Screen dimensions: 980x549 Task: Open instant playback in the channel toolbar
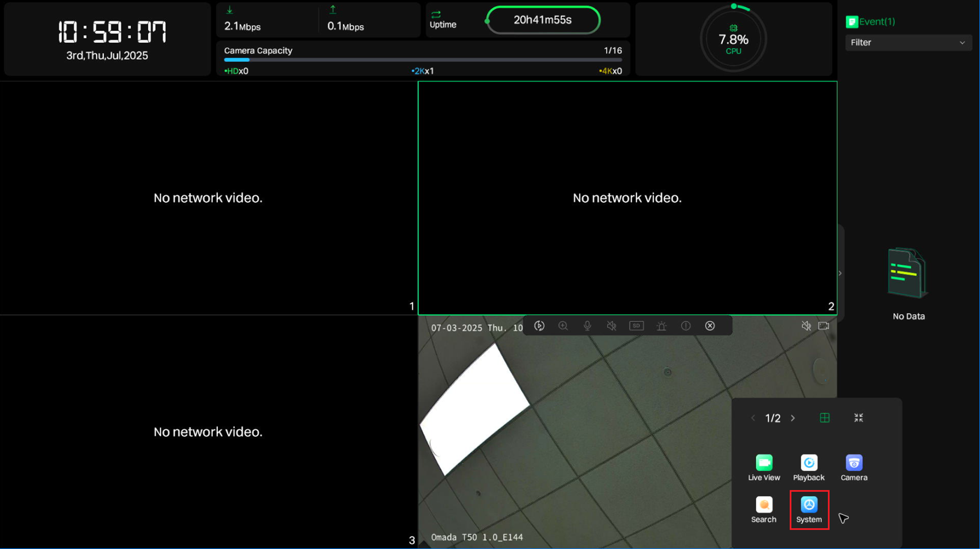[539, 326]
